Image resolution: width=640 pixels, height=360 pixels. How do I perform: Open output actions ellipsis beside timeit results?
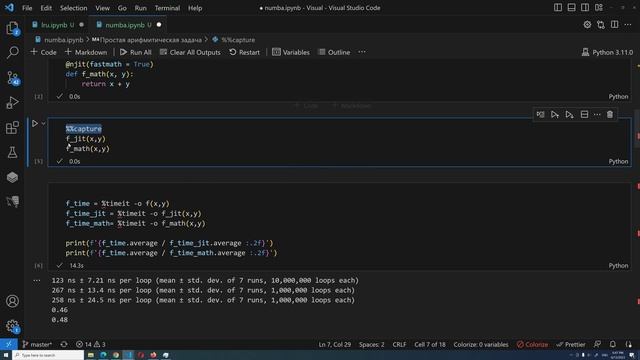point(37,280)
